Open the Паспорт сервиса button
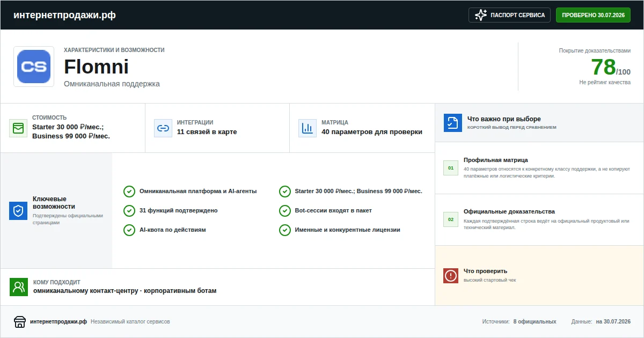The image size is (644, 338). (x=510, y=15)
